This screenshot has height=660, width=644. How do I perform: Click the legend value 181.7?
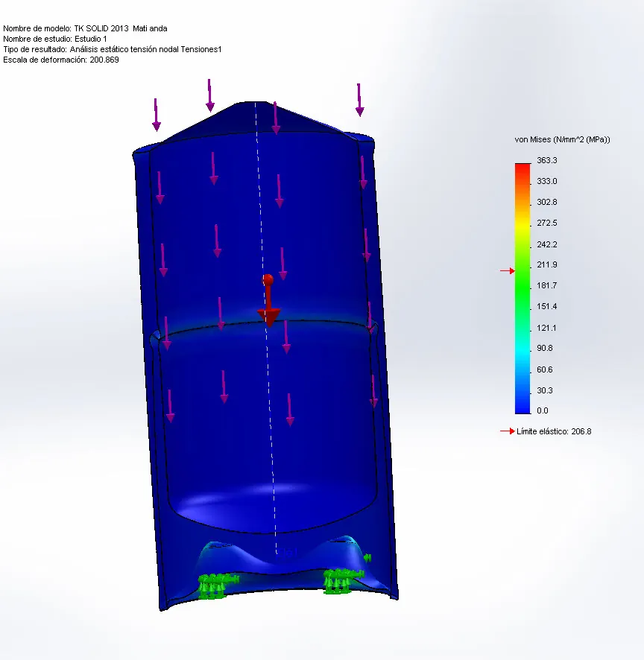coord(546,286)
